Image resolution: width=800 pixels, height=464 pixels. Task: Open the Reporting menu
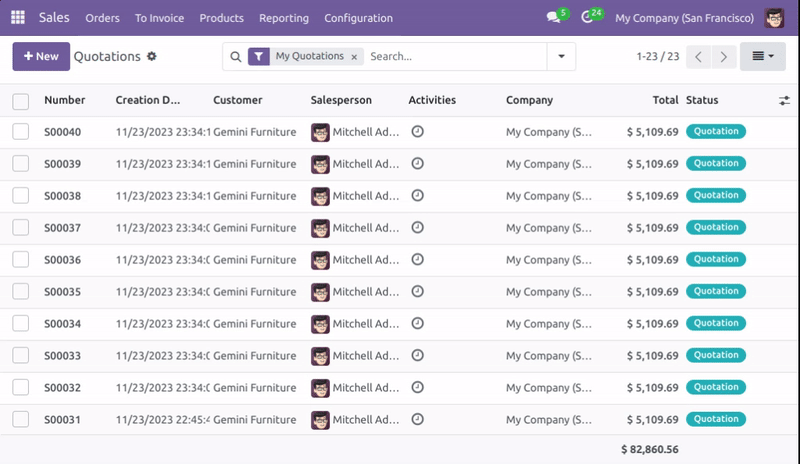pyautogui.click(x=283, y=18)
